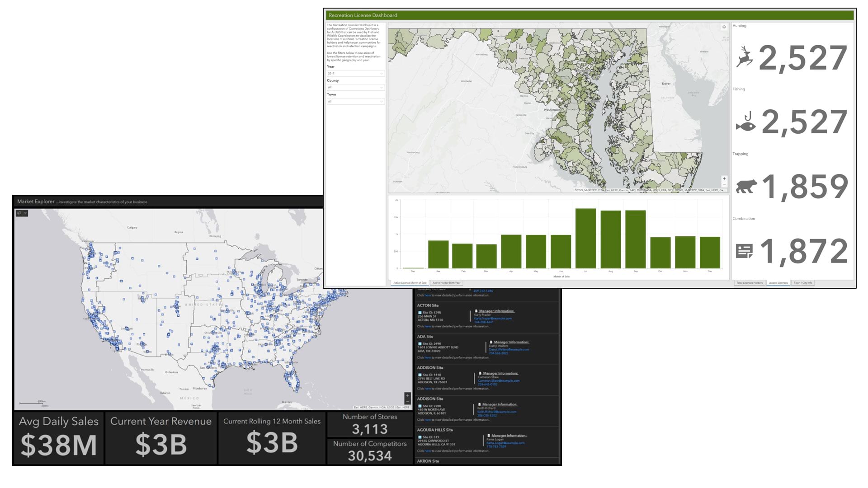Select the July bar in sales chart
This screenshot has width=868, height=488.
pyautogui.click(x=585, y=239)
